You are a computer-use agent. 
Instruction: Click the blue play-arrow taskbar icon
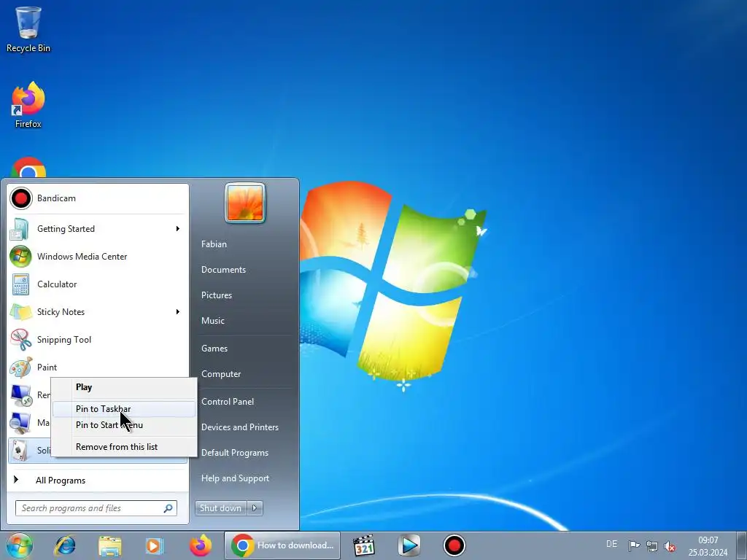(x=409, y=545)
